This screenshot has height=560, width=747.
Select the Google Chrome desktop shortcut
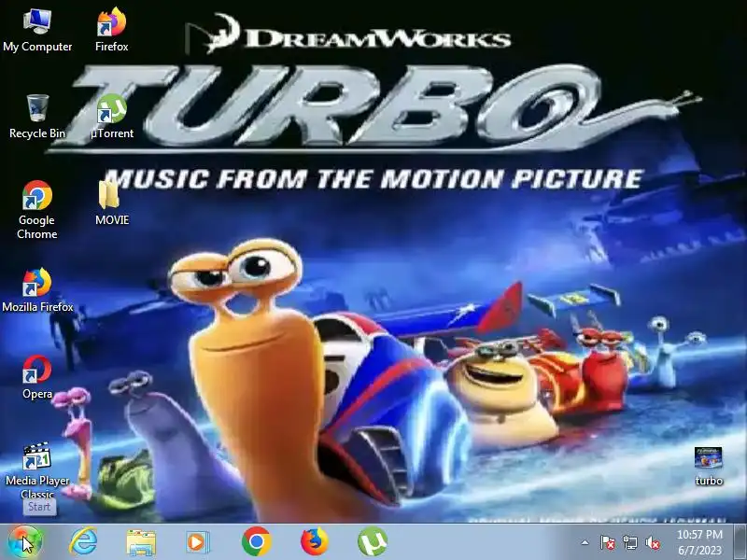[36, 210]
